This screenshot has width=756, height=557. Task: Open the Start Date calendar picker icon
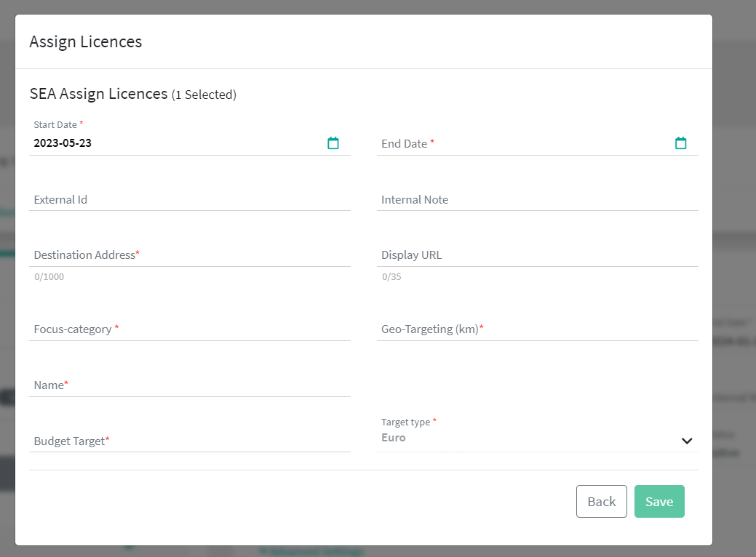[333, 143]
